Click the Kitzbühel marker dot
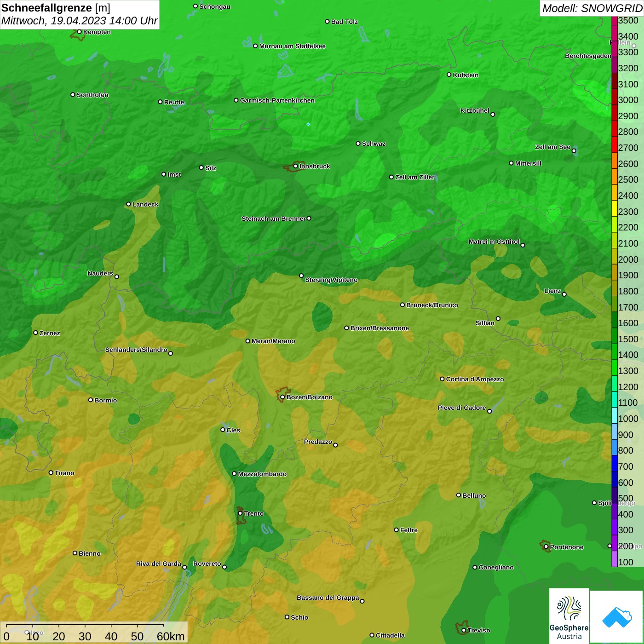Viewport: 644px width, 644px height. pyautogui.click(x=493, y=114)
